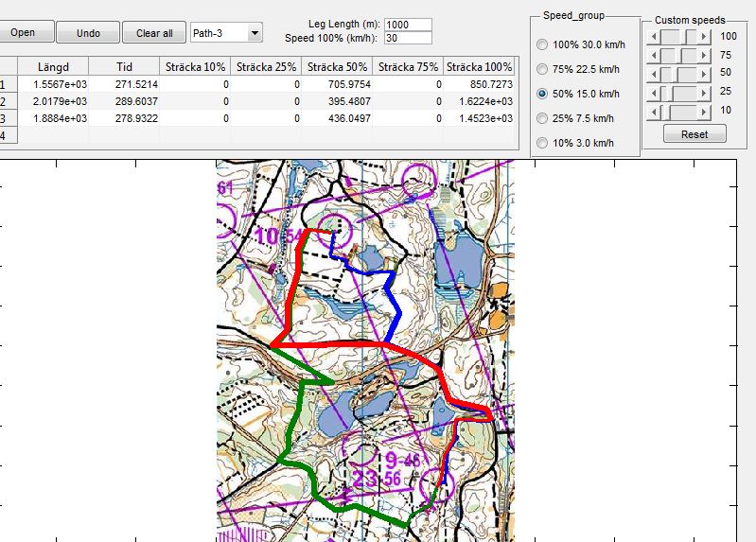Click the Sträcka 25% column header
This screenshot has height=542, width=756.
coord(266,66)
